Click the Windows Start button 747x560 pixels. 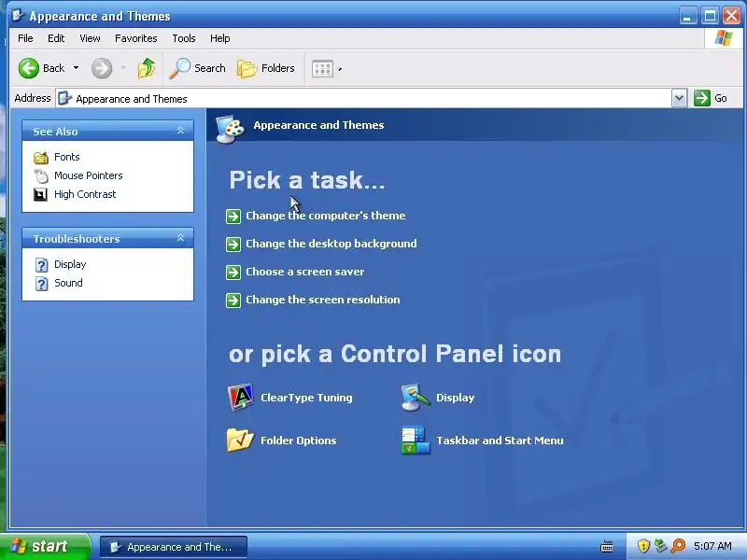click(x=45, y=546)
